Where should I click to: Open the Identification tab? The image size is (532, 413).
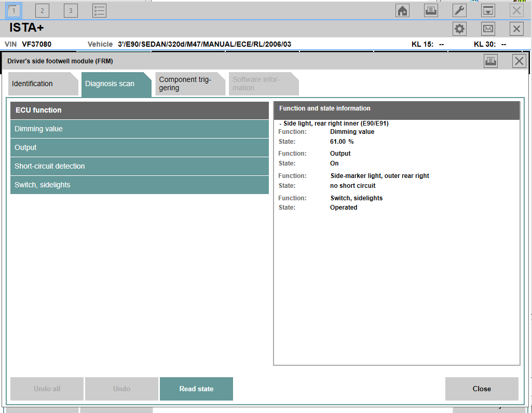click(x=43, y=84)
